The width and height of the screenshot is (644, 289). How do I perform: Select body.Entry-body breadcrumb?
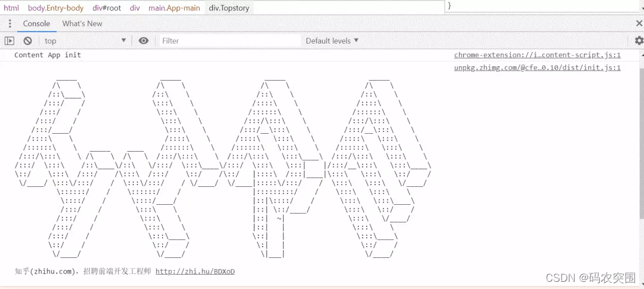[x=55, y=8]
